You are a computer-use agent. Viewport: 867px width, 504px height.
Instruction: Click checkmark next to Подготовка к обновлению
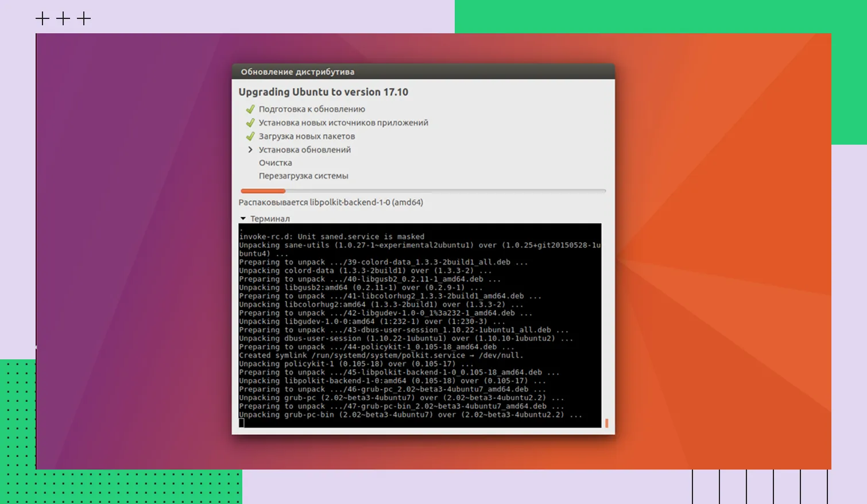[250, 109]
